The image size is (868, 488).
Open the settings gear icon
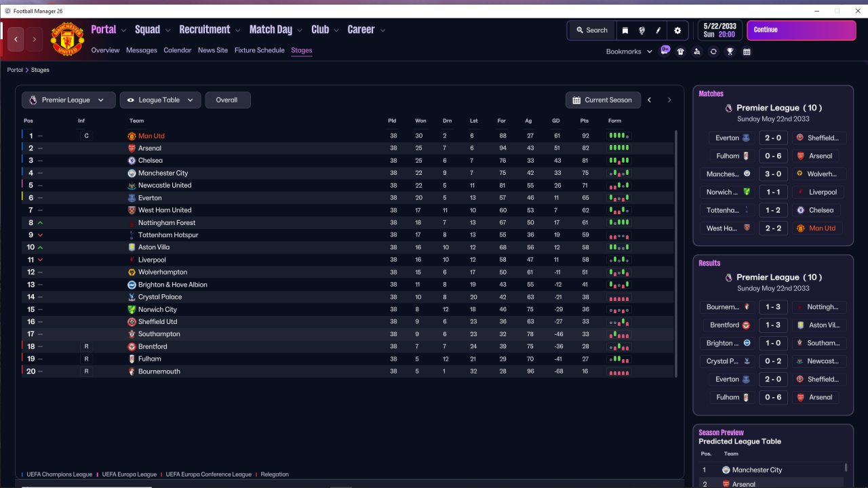click(x=677, y=30)
